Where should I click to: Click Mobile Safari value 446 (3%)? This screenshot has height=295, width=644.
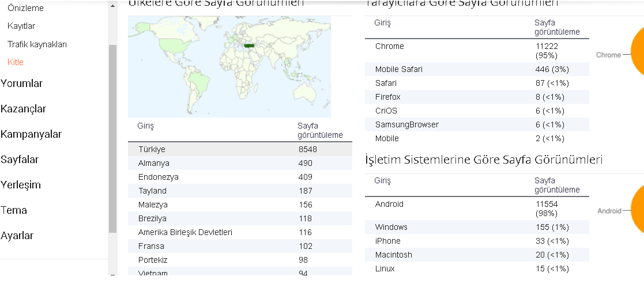552,69
